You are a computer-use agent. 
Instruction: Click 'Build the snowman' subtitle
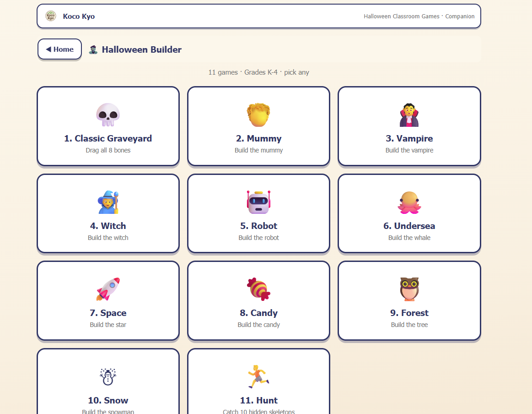[x=108, y=411]
